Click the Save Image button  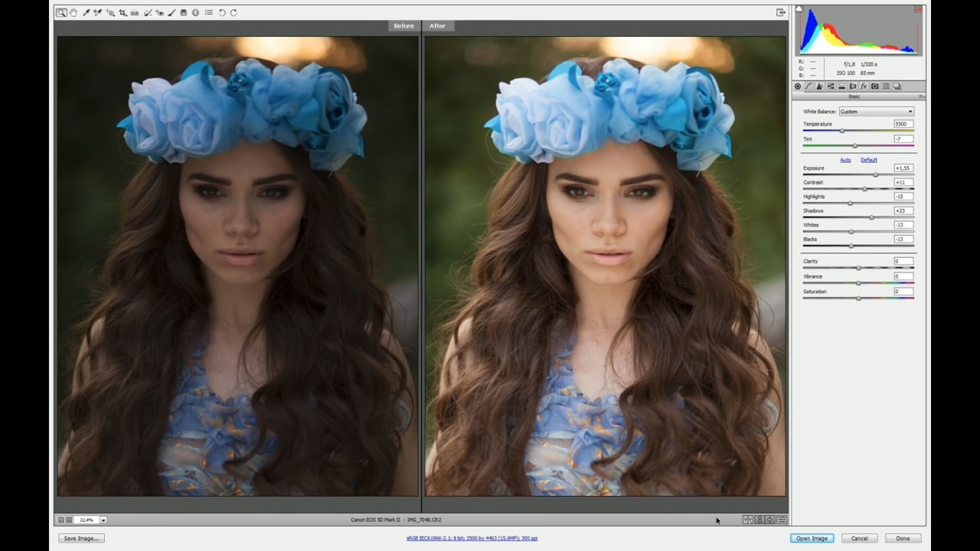(x=81, y=539)
